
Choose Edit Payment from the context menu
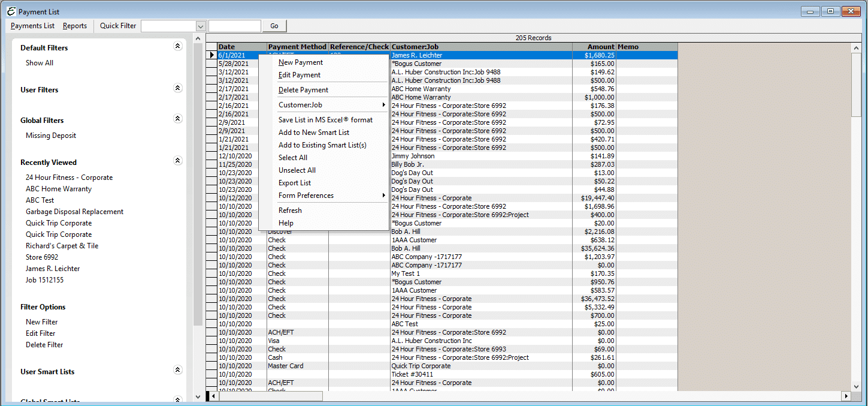(323, 75)
